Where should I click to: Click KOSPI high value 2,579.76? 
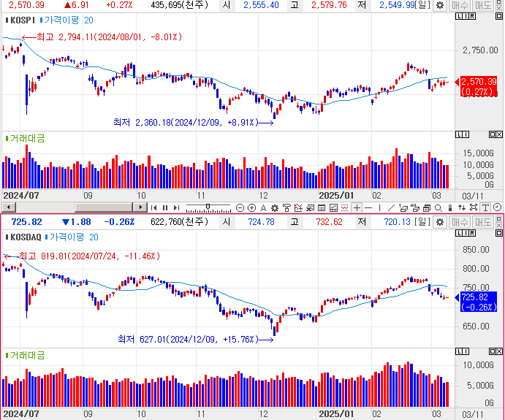(329, 5)
